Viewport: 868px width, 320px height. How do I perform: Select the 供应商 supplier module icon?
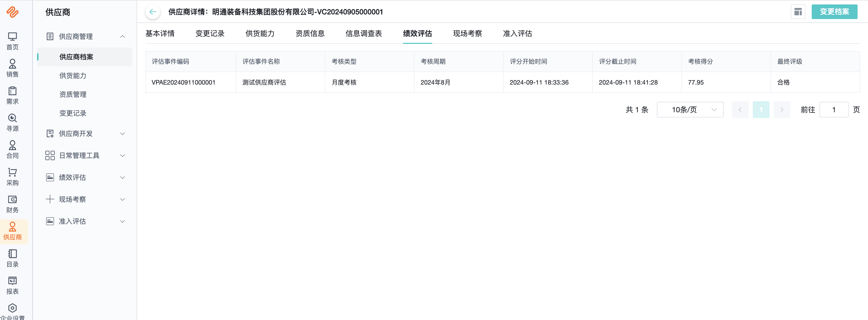coord(13,232)
